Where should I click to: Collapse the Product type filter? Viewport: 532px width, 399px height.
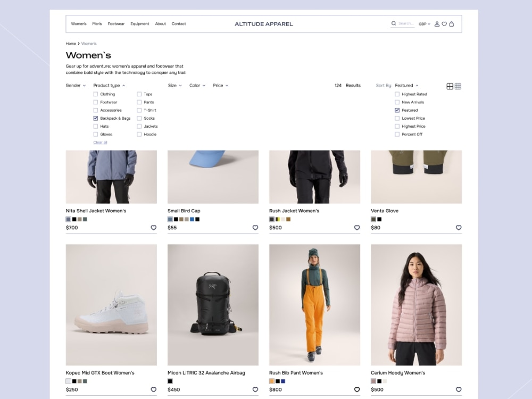tap(109, 86)
